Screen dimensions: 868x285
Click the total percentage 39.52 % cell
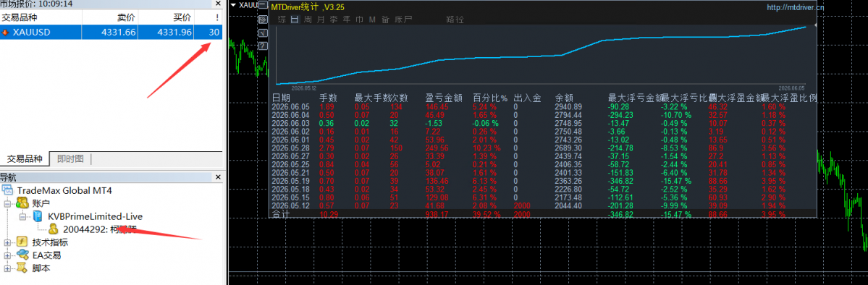[486, 213]
